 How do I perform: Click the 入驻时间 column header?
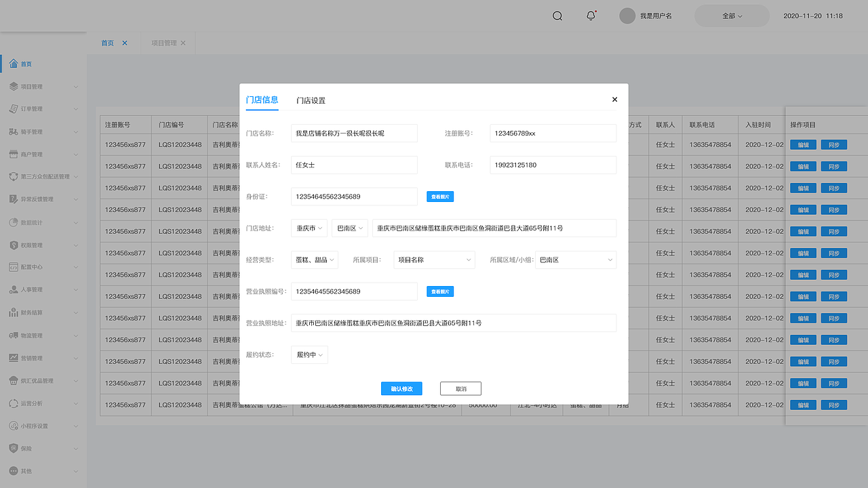758,125
